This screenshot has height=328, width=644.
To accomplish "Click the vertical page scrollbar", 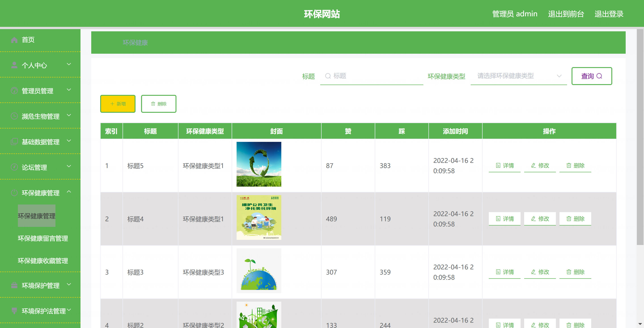I will coord(640,137).
